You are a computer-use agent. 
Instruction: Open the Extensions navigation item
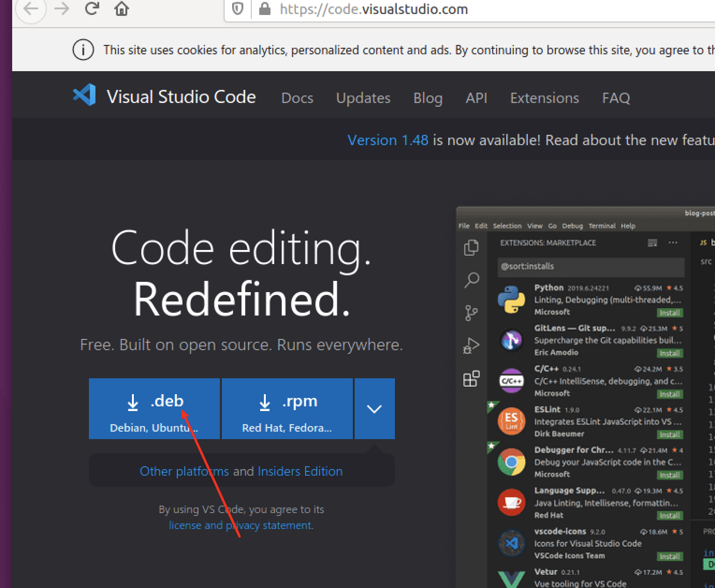pos(544,98)
